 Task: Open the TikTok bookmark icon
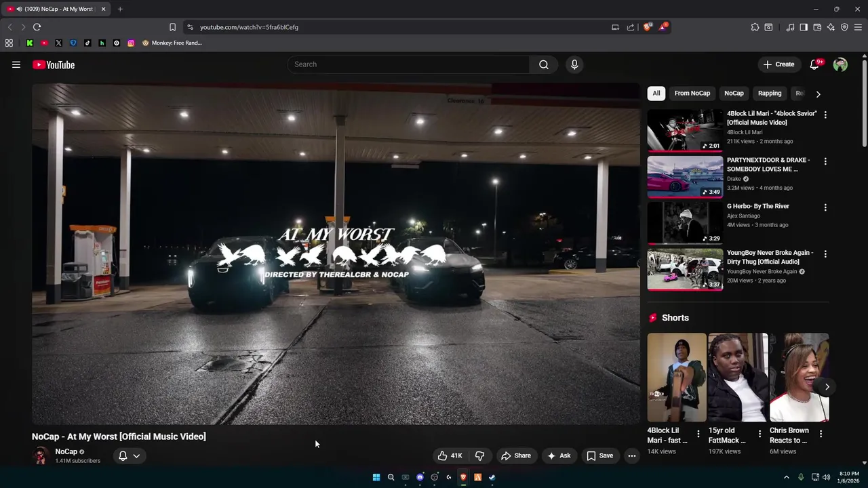87,43
